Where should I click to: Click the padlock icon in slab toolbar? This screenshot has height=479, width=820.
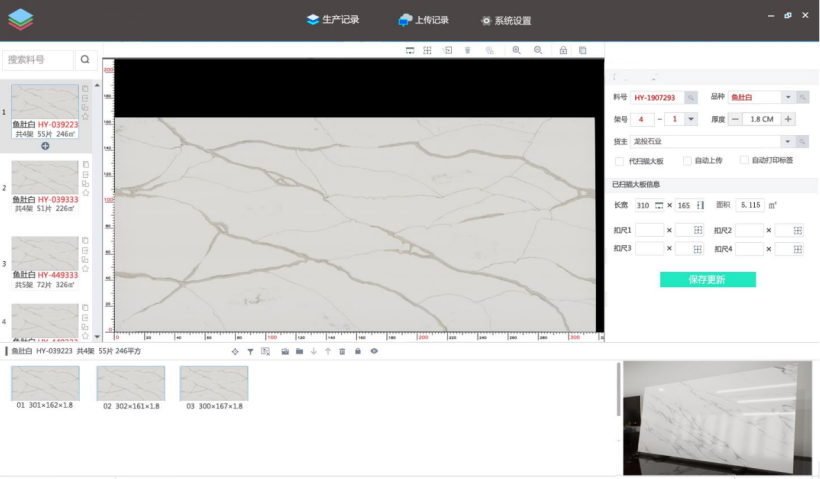tap(358, 351)
